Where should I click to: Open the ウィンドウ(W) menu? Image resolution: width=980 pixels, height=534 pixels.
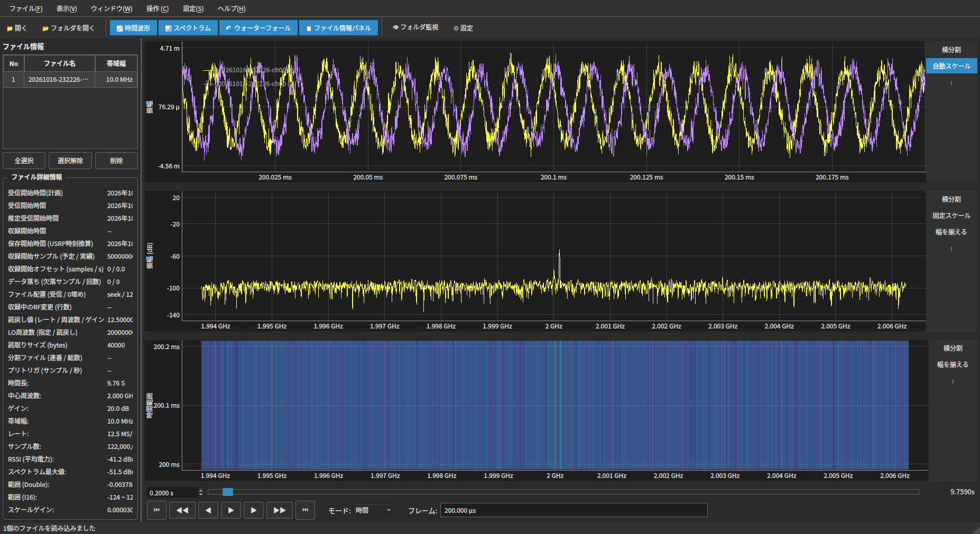[x=112, y=8]
